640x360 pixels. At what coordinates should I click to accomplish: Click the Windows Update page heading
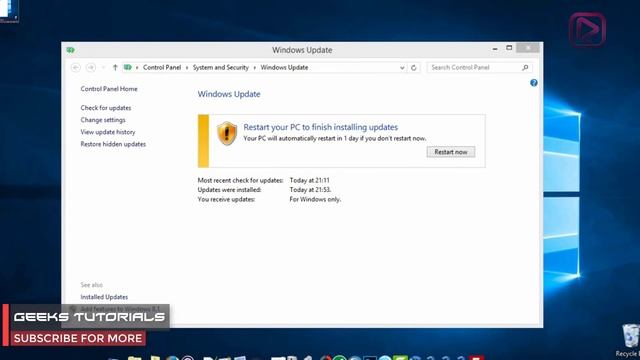pos(229,94)
